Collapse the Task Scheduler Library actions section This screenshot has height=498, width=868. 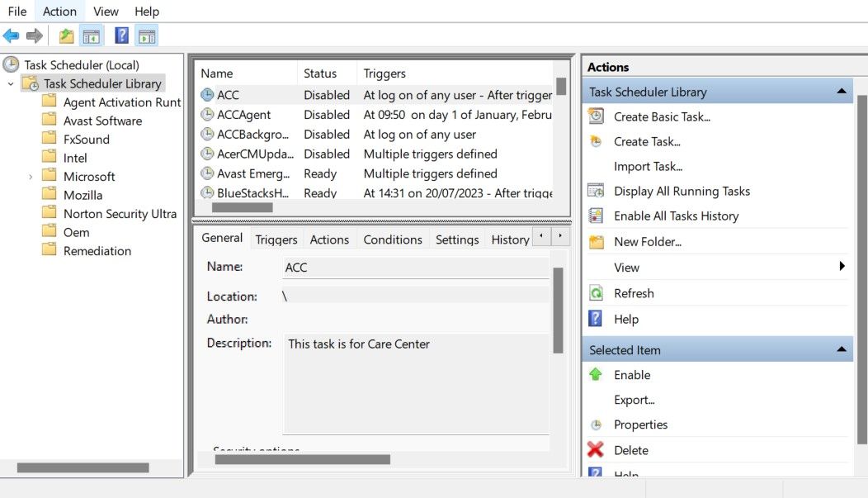(842, 91)
